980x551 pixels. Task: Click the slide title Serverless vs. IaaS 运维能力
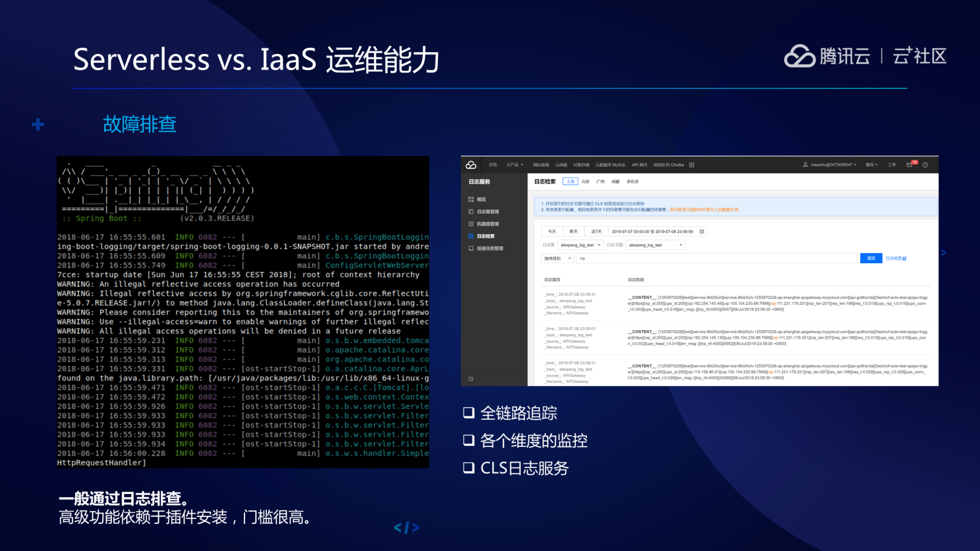click(x=256, y=59)
